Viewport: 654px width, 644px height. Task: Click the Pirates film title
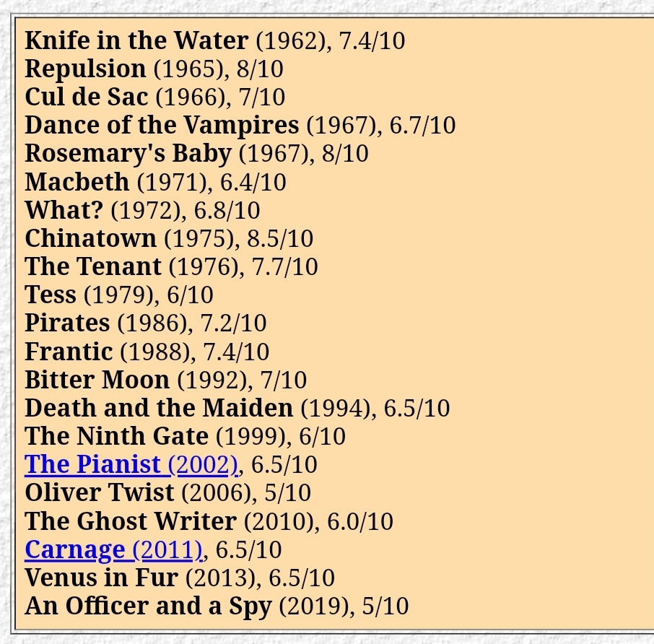[67, 323]
